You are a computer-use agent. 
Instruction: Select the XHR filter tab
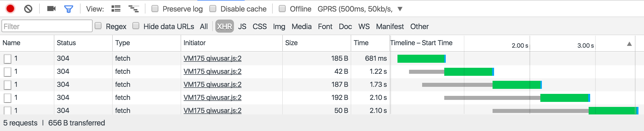click(x=224, y=26)
